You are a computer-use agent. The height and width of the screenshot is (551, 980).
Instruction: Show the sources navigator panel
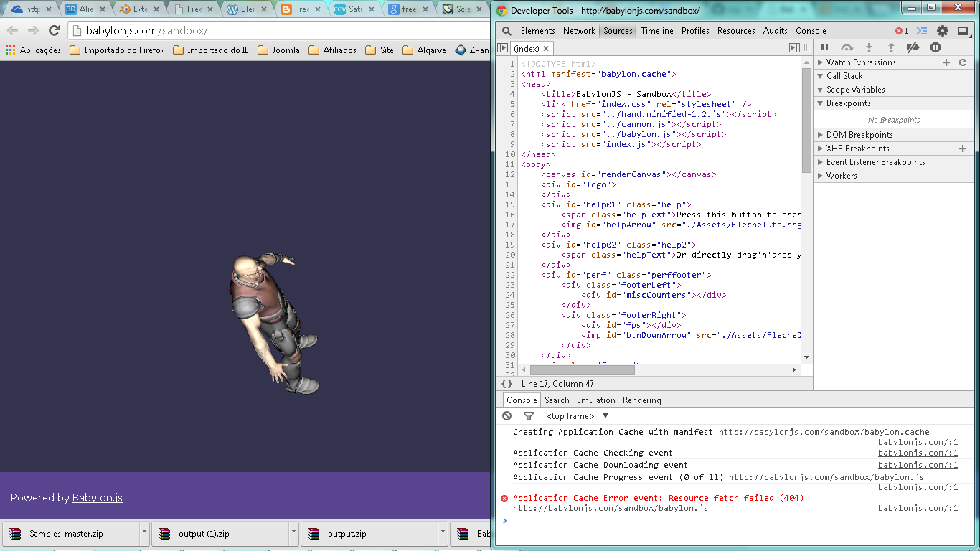click(x=502, y=48)
